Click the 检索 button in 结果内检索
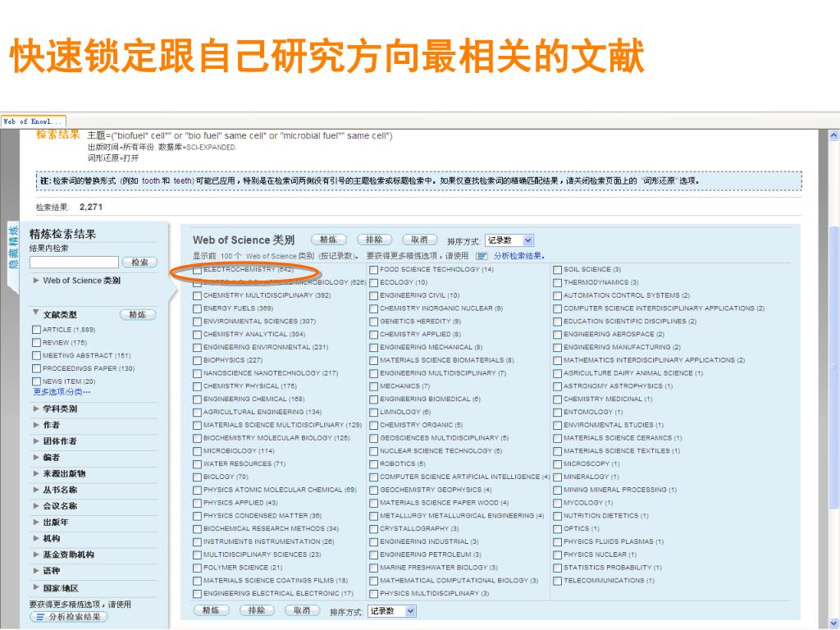Image resolution: width=840 pixels, height=630 pixels. (x=139, y=262)
